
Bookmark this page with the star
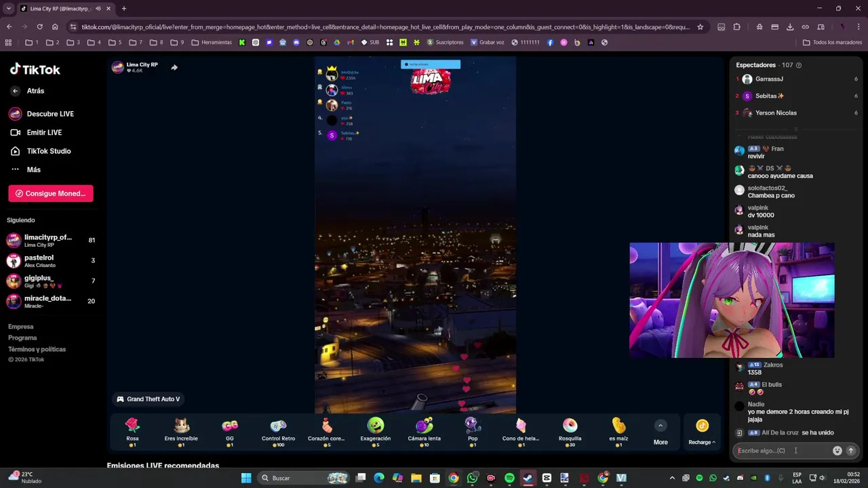(x=701, y=27)
